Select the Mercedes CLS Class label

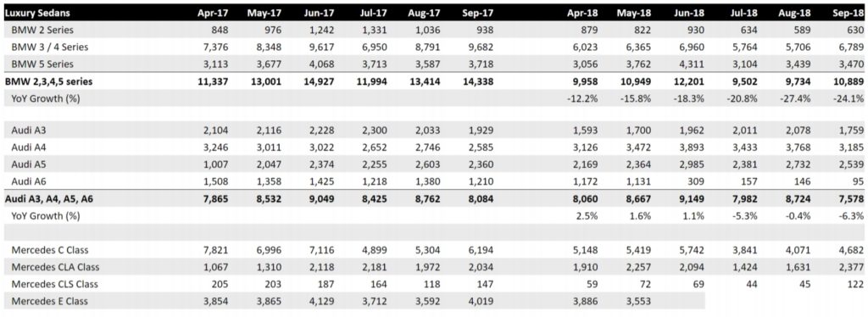tap(55, 284)
